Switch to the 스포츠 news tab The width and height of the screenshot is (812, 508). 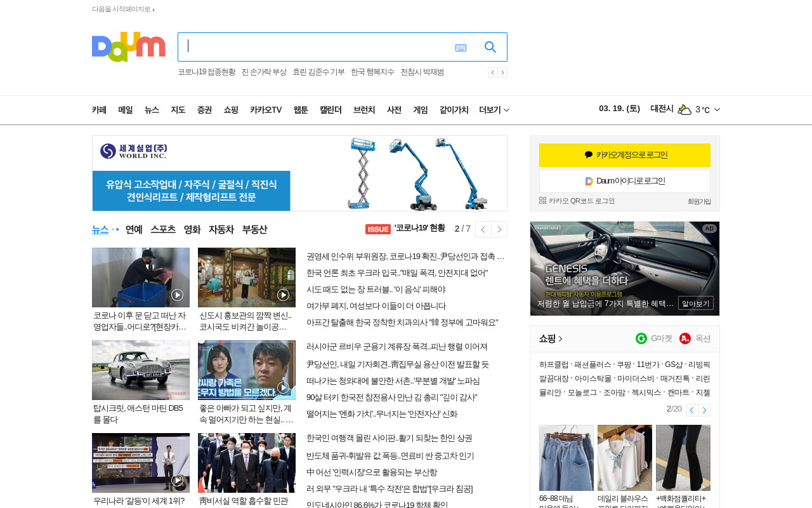pyautogui.click(x=163, y=229)
